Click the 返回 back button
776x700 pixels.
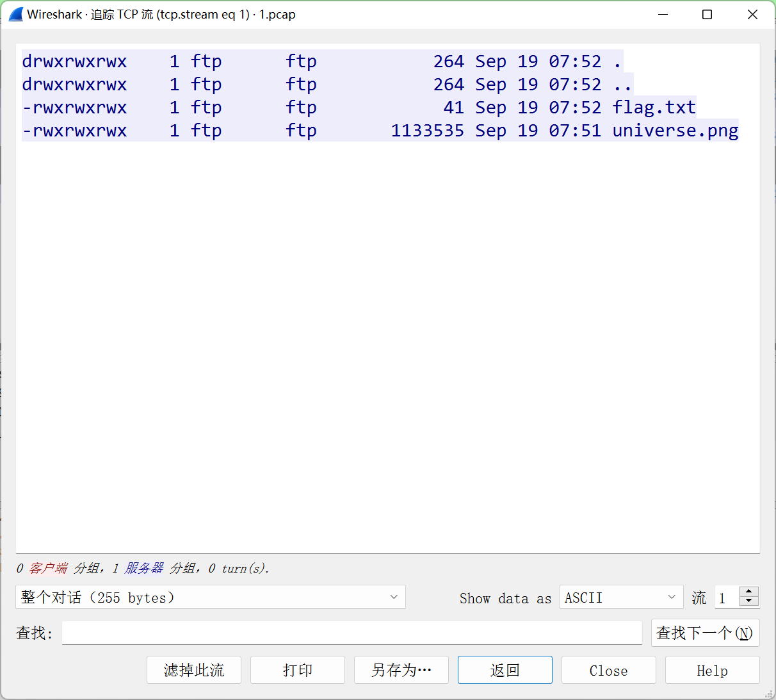pos(505,670)
